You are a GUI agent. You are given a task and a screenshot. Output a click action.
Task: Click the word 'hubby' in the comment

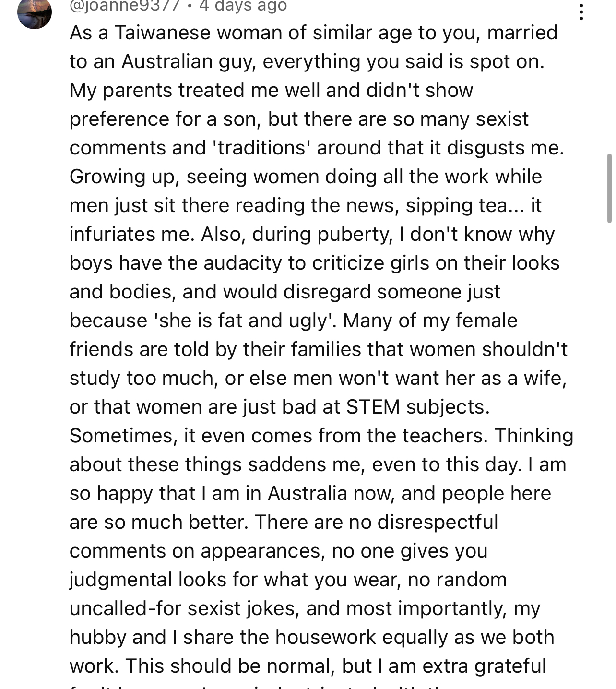tap(98, 638)
